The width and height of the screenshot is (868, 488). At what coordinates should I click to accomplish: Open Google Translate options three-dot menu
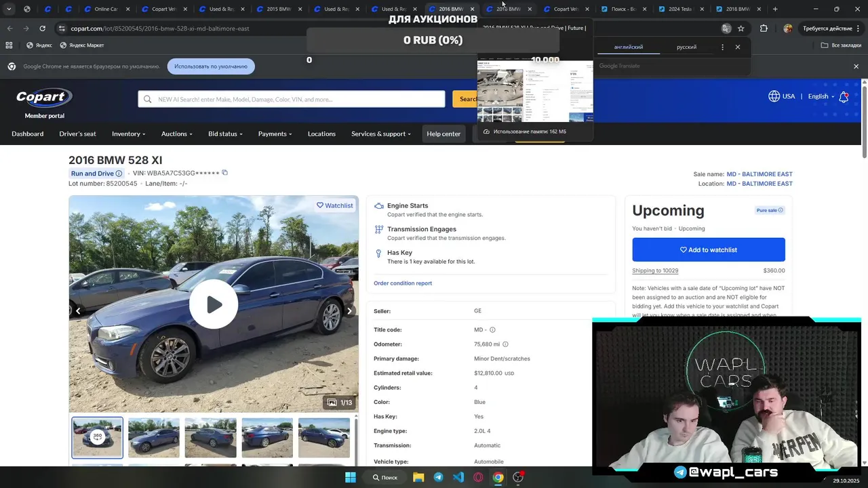pyautogui.click(x=722, y=47)
